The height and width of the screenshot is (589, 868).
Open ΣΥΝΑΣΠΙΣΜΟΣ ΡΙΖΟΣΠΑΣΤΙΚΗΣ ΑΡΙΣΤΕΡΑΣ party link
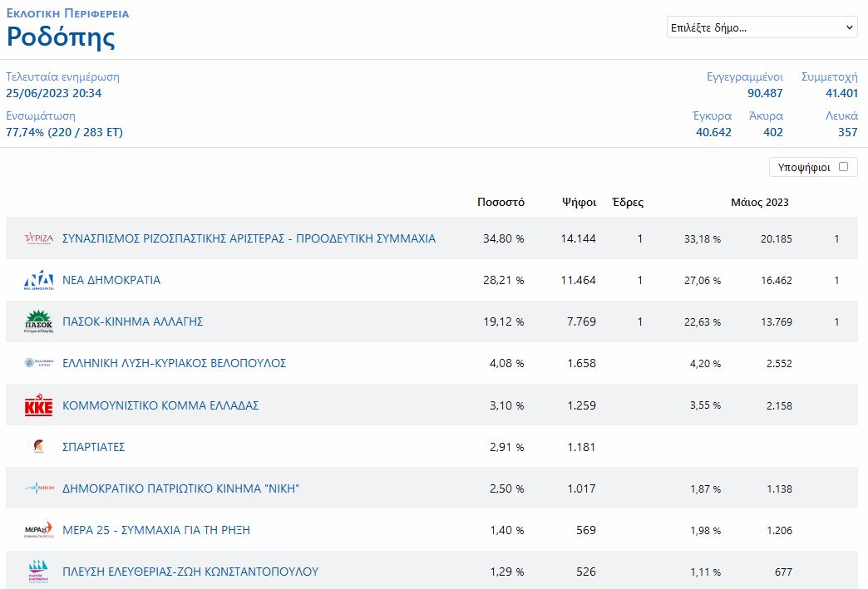click(249, 238)
